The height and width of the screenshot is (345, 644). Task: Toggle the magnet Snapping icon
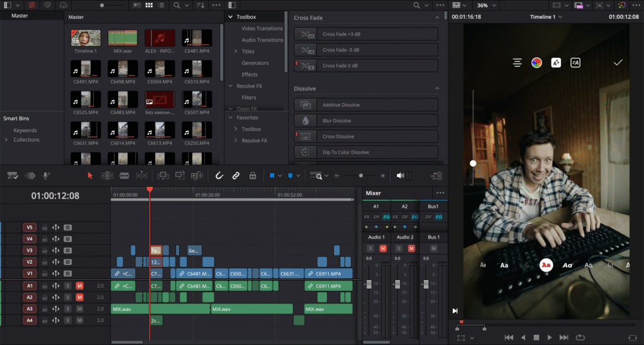pyautogui.click(x=219, y=176)
